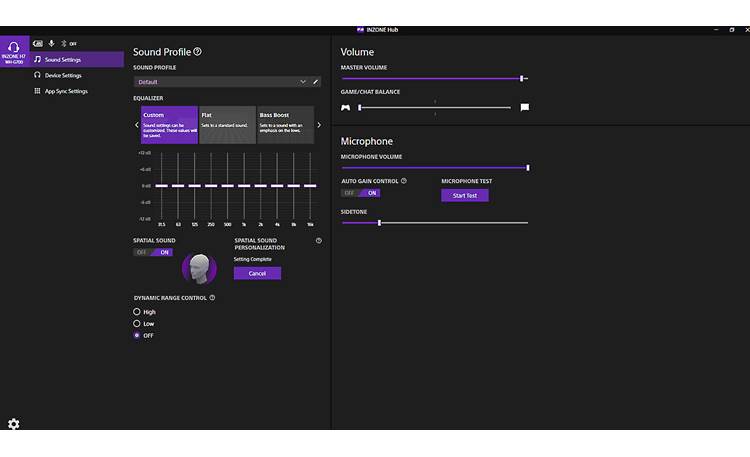
Task: Select OFF dynamic range control
Action: coord(137,335)
